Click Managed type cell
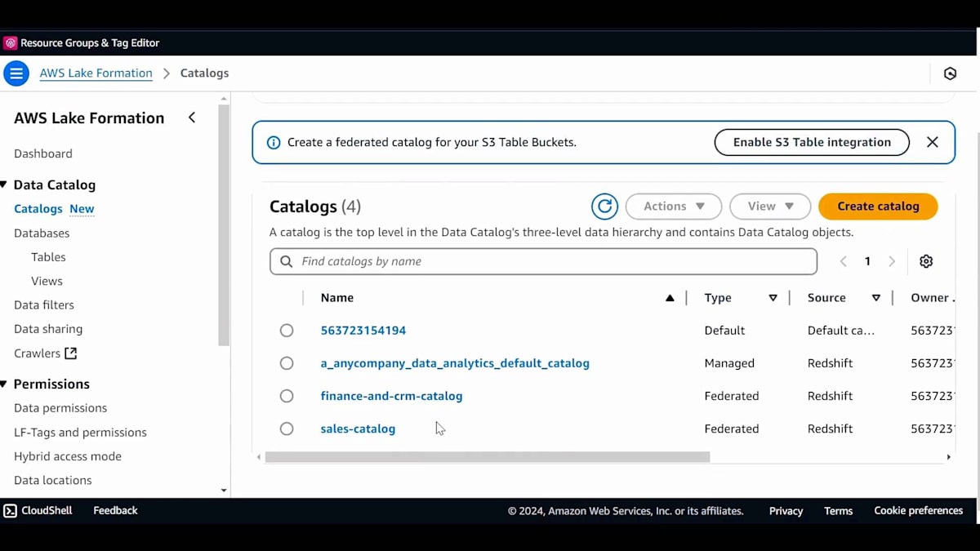980x551 pixels. pyautogui.click(x=729, y=363)
